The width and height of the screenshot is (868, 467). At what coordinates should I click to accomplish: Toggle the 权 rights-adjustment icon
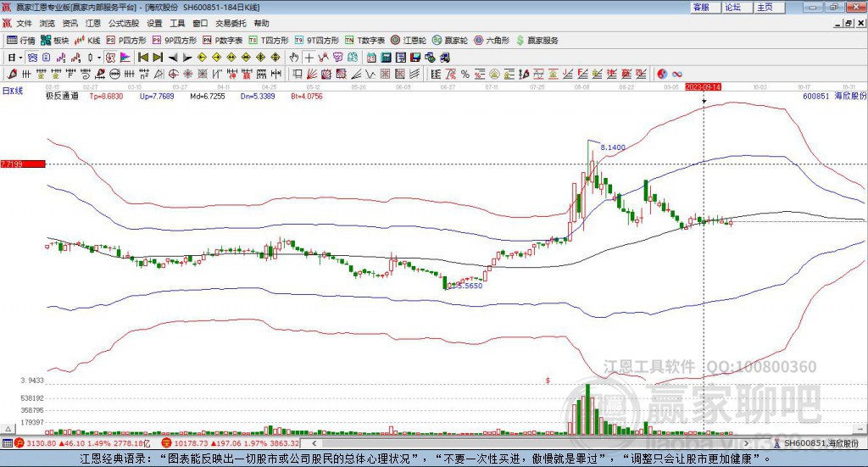tap(110, 58)
